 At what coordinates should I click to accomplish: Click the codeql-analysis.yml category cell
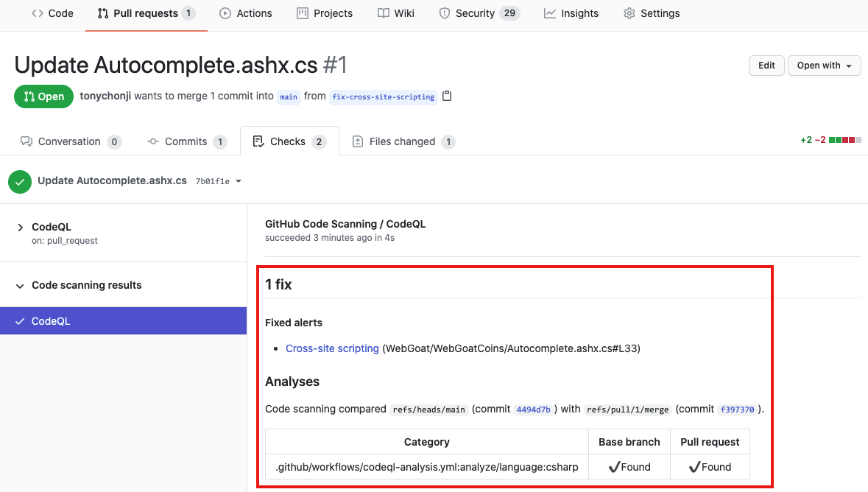[x=427, y=467]
